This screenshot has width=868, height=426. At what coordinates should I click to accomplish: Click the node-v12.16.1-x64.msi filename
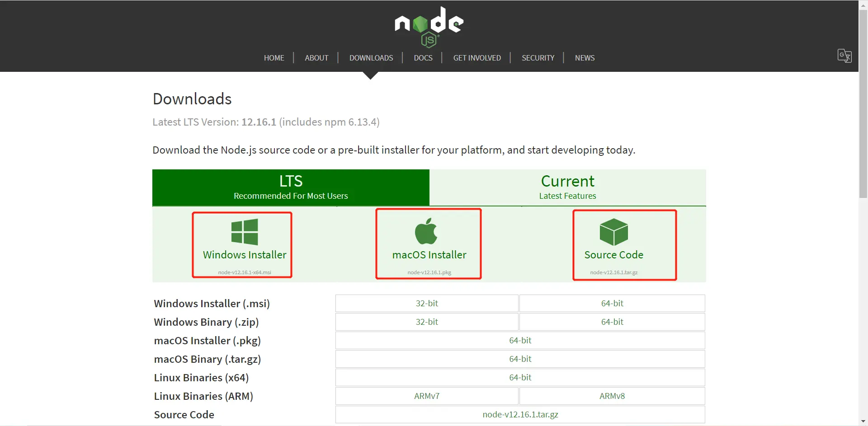pos(245,272)
